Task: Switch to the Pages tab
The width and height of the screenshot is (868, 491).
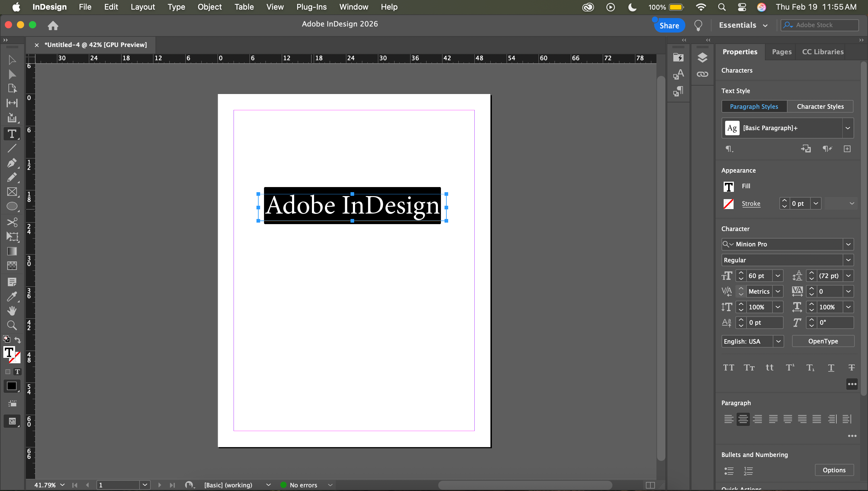Action: (x=781, y=52)
